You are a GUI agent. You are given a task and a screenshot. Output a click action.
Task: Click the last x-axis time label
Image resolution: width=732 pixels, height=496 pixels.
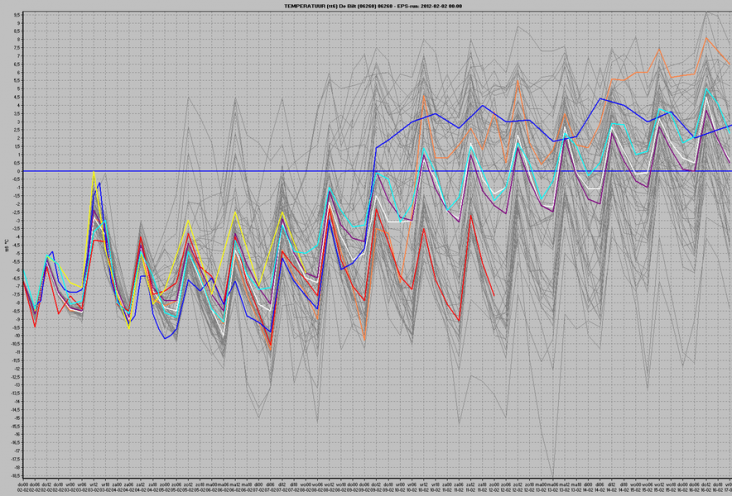tap(730, 483)
